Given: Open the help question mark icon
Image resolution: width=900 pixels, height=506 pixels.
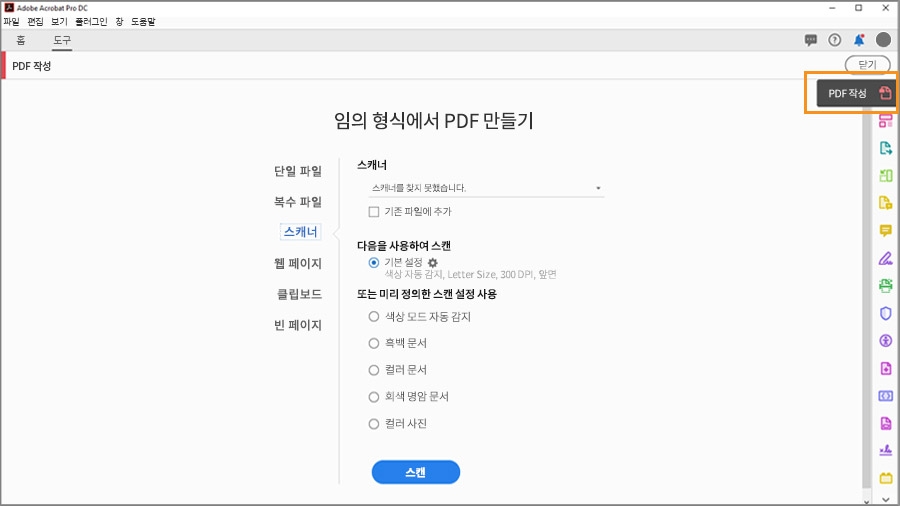Looking at the screenshot, I should pyautogui.click(x=835, y=40).
